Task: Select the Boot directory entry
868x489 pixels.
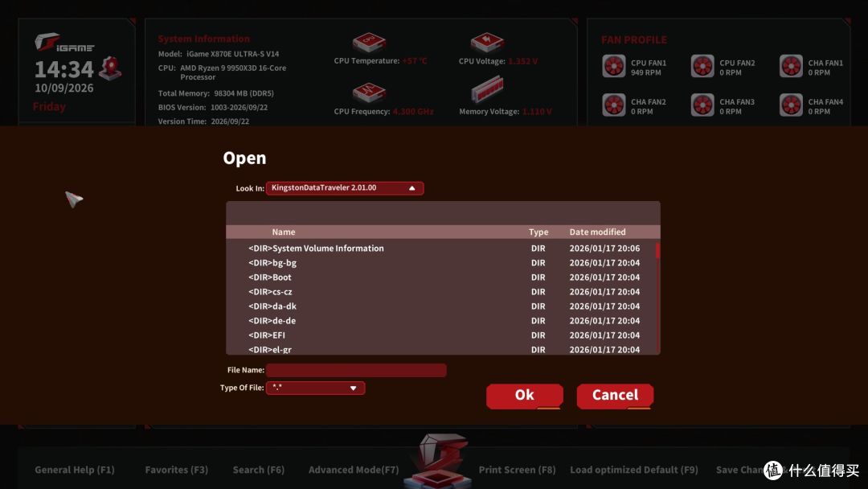Action: (443, 277)
